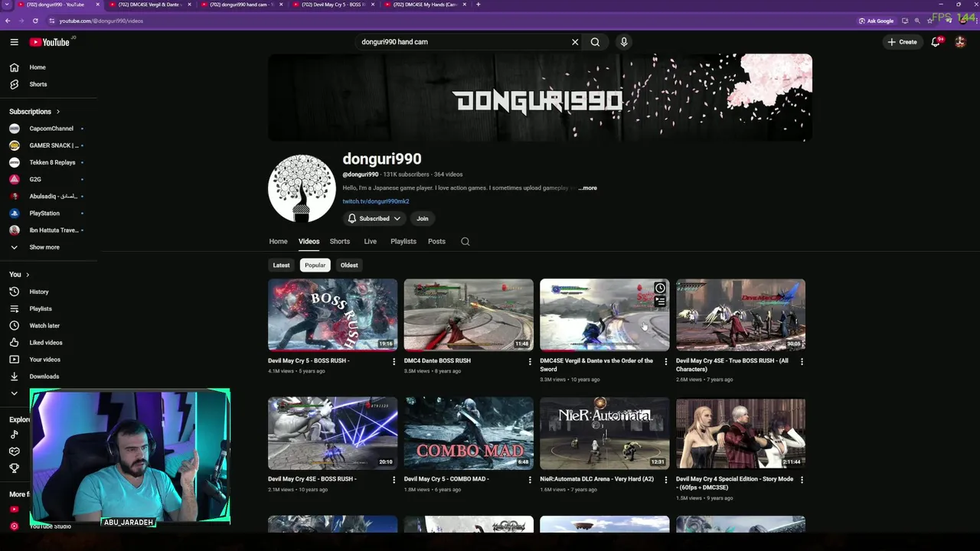
Task: Click the YouTube logo
Action: point(50,42)
